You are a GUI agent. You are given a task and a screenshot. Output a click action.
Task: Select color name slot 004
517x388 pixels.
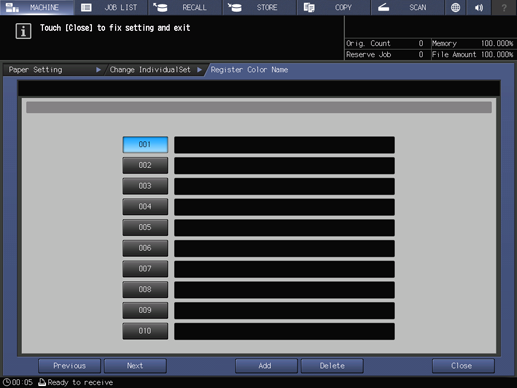pyautogui.click(x=145, y=207)
